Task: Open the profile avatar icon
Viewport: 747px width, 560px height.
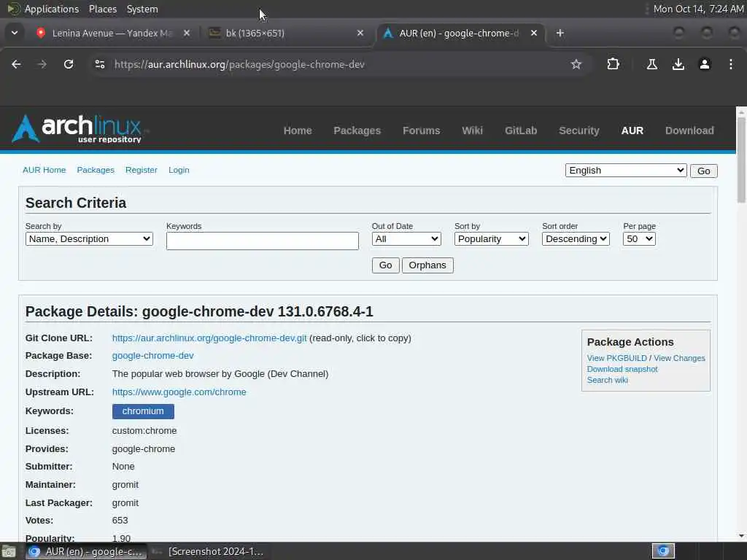Action: [705, 64]
